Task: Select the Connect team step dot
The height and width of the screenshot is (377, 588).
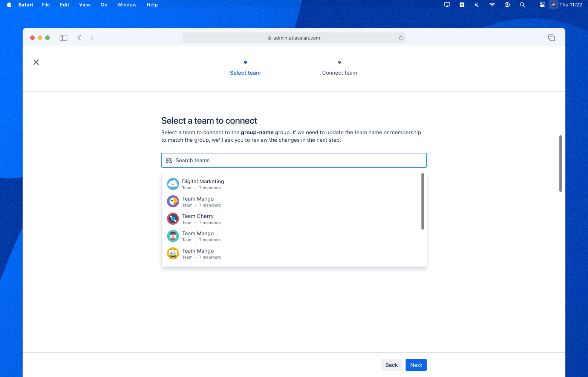Action: 339,62
